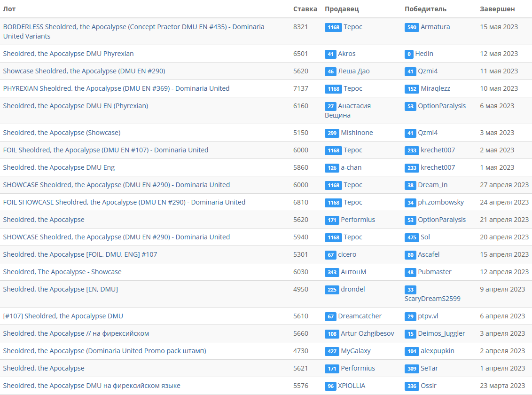Image resolution: width=532 pixels, height=395 pixels.
Task: Open winner Miraqlezz profile
Action: (435, 88)
